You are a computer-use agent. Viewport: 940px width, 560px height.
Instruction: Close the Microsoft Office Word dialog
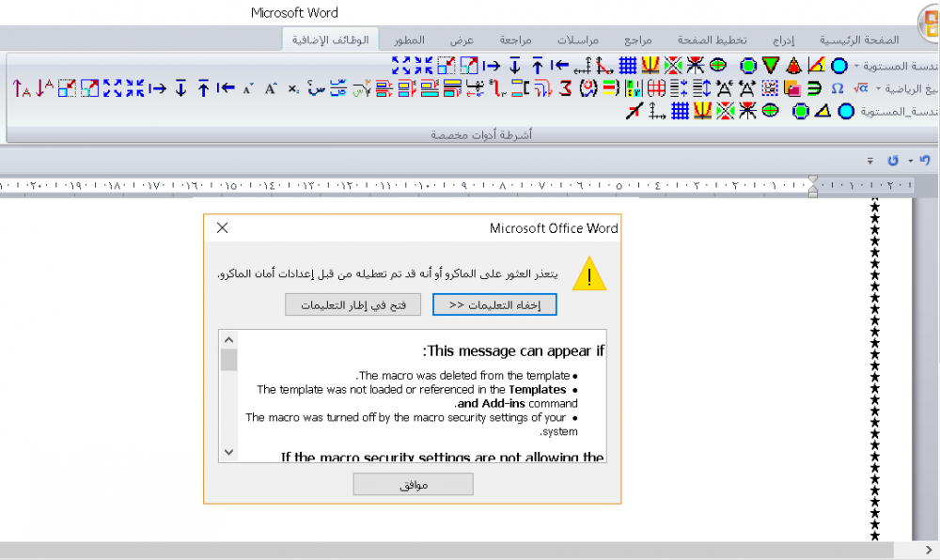pyautogui.click(x=223, y=227)
